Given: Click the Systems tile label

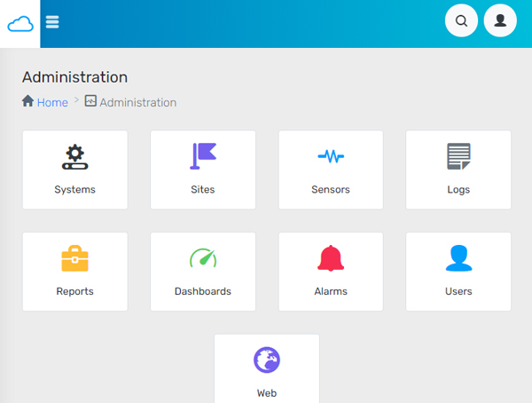Looking at the screenshot, I should coord(75,190).
